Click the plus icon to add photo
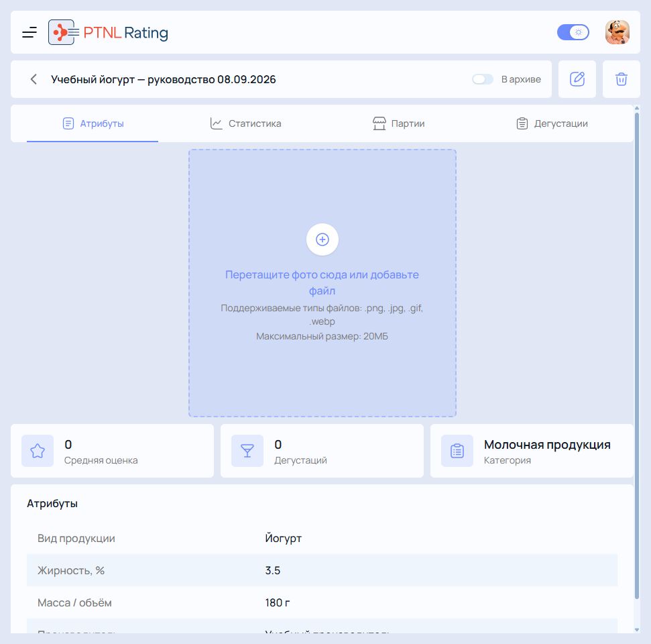This screenshot has height=644, width=651. (x=322, y=239)
